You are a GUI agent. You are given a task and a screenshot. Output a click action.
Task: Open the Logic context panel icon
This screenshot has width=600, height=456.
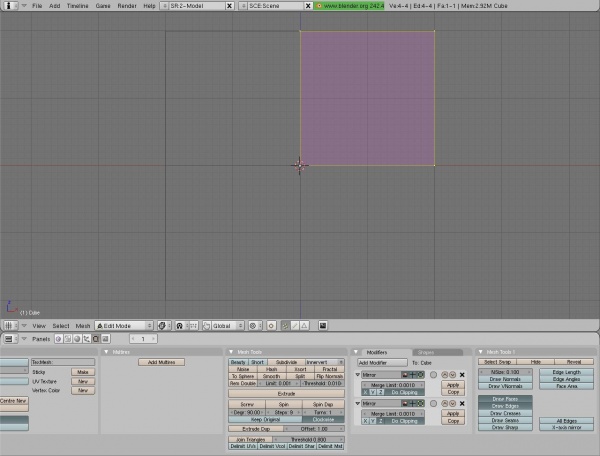pos(59,339)
